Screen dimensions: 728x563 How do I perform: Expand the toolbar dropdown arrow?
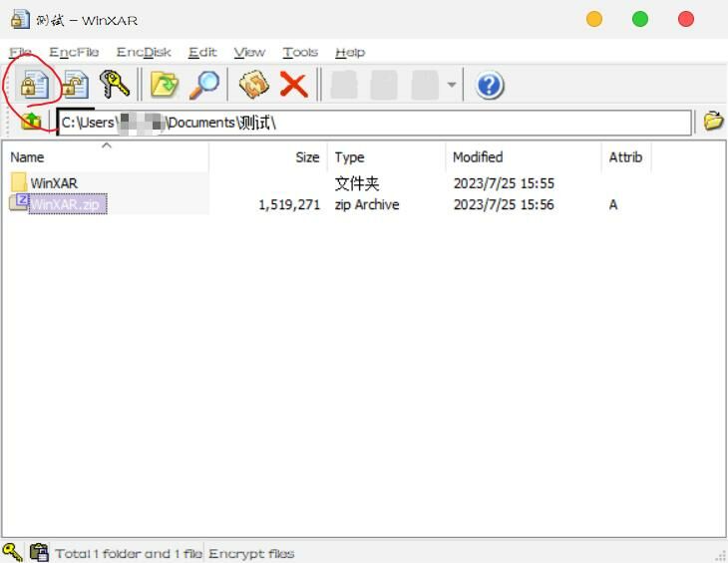click(x=452, y=85)
